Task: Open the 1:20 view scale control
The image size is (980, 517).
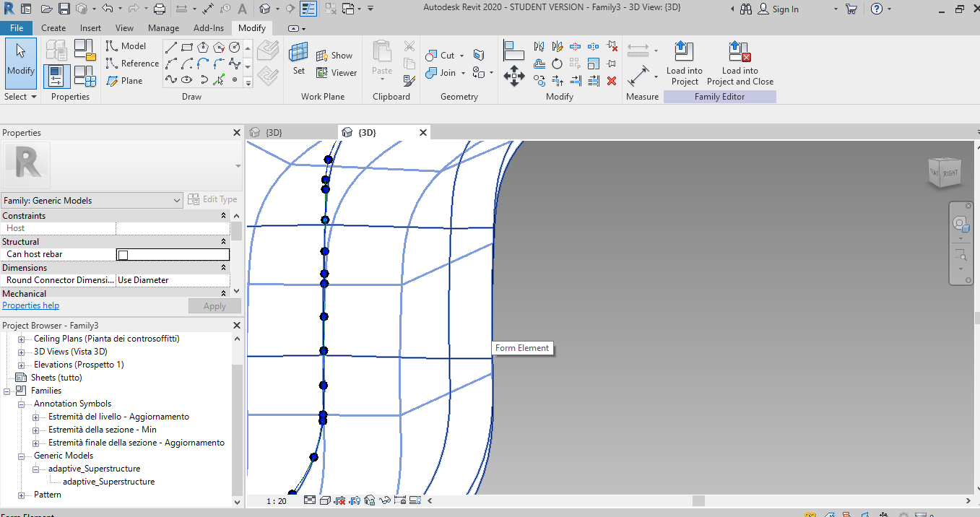Action: pos(276,500)
